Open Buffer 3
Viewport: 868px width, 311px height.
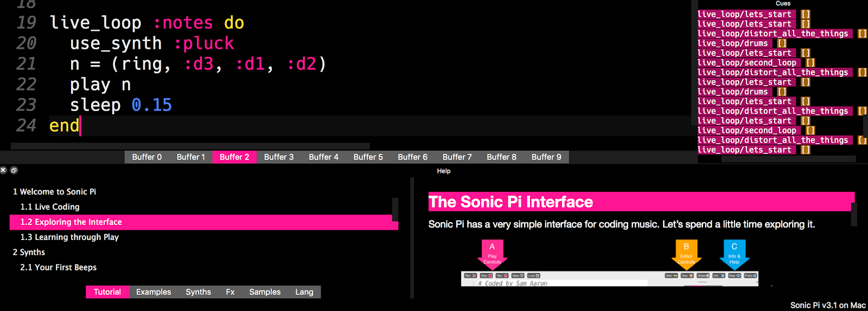tap(279, 157)
